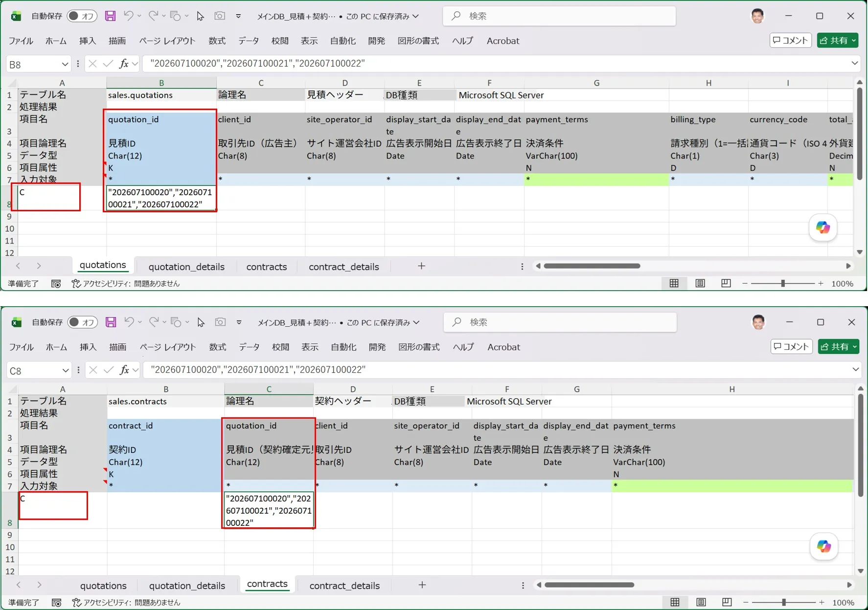Select Normal view icon in the bottom status bar

click(x=675, y=602)
